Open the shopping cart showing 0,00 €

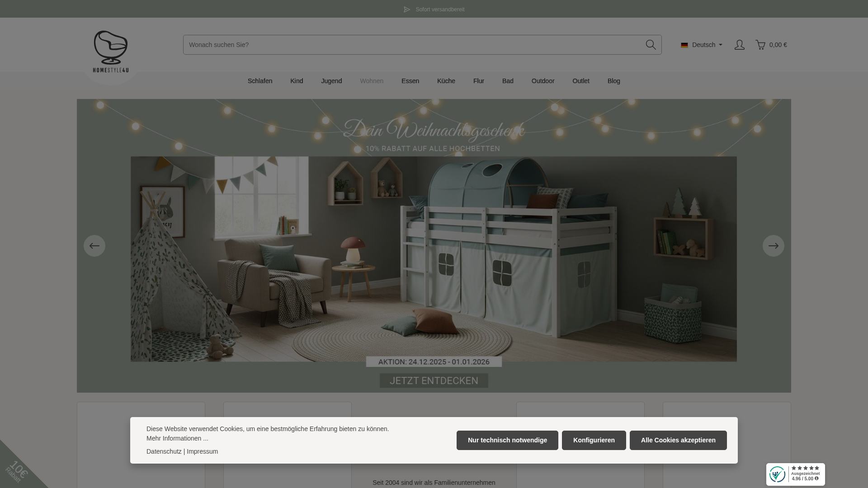pos(771,45)
